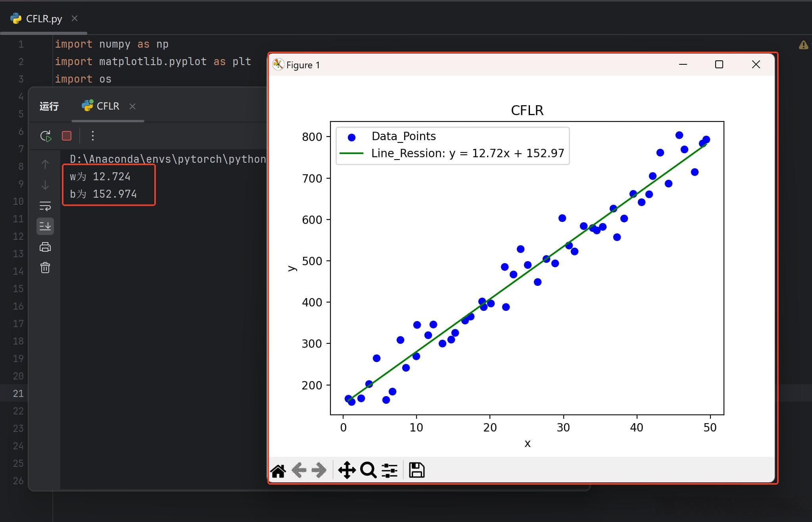Viewport: 812px width, 522px height.
Task: Stop the running CFLR process
Action: click(67, 136)
